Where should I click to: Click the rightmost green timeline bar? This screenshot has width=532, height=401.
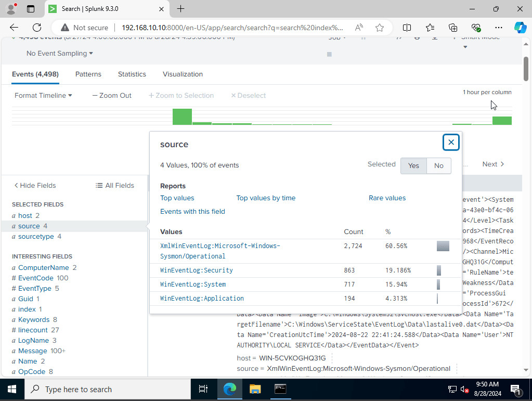point(502,121)
